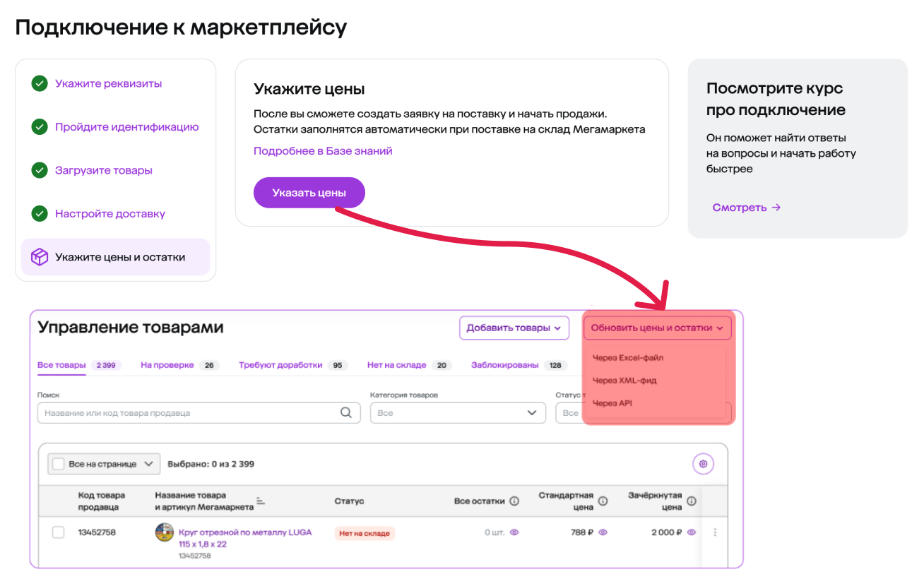Image resolution: width=924 pixels, height=586 pixels.
Task: Tick the Все на странице checkbox
Action: 59,464
